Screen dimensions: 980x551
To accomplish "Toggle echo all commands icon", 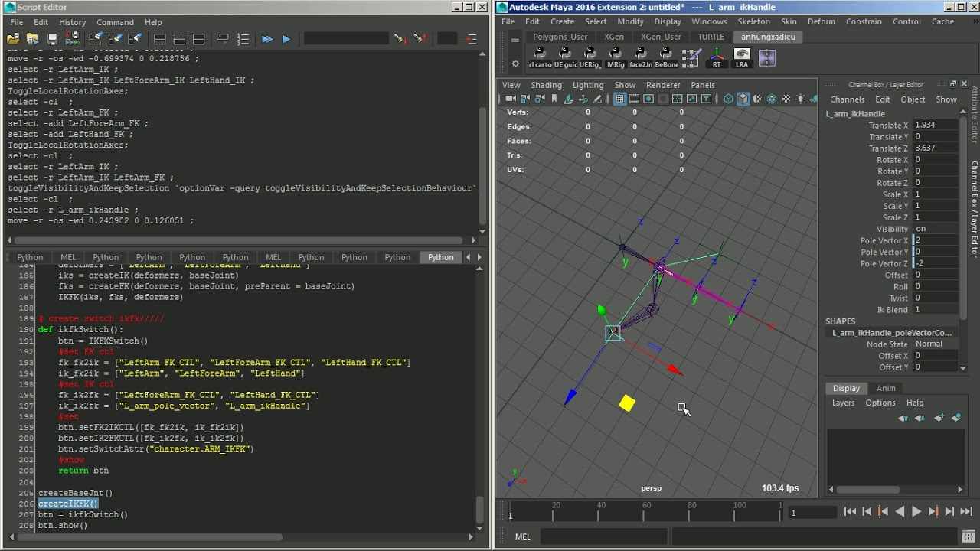I will 223,38.
